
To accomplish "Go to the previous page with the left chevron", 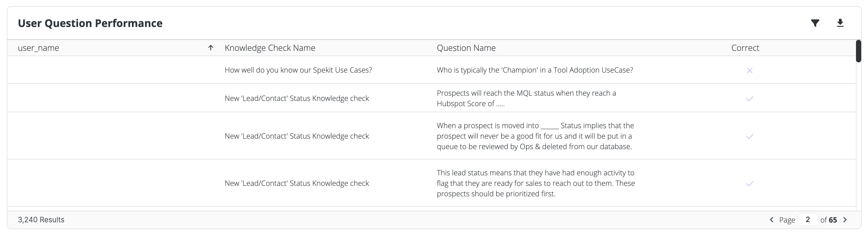I will click(x=771, y=220).
